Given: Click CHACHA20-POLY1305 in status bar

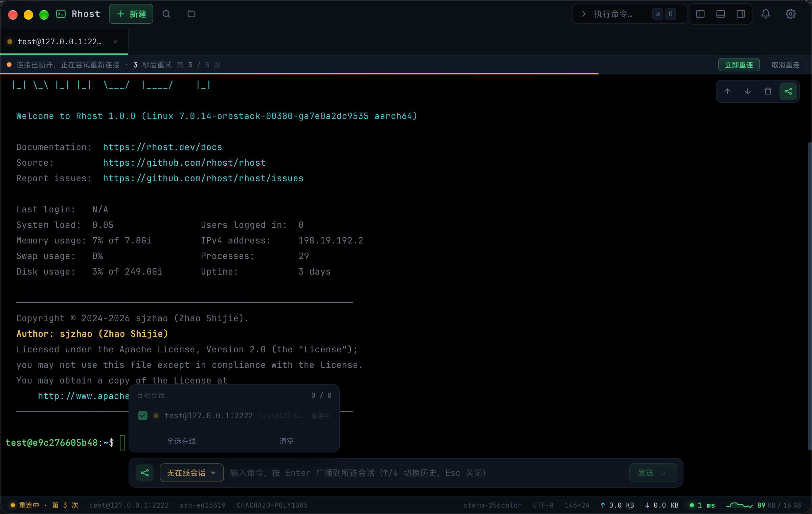Looking at the screenshot, I should pos(272,505).
